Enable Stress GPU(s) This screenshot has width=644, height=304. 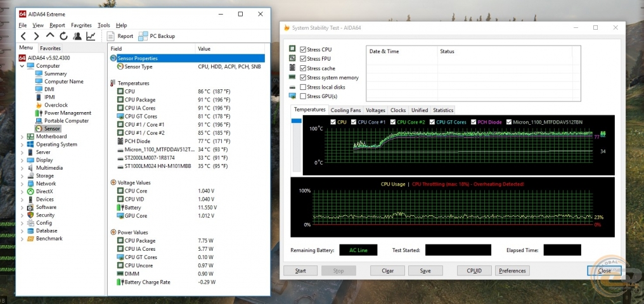(303, 96)
